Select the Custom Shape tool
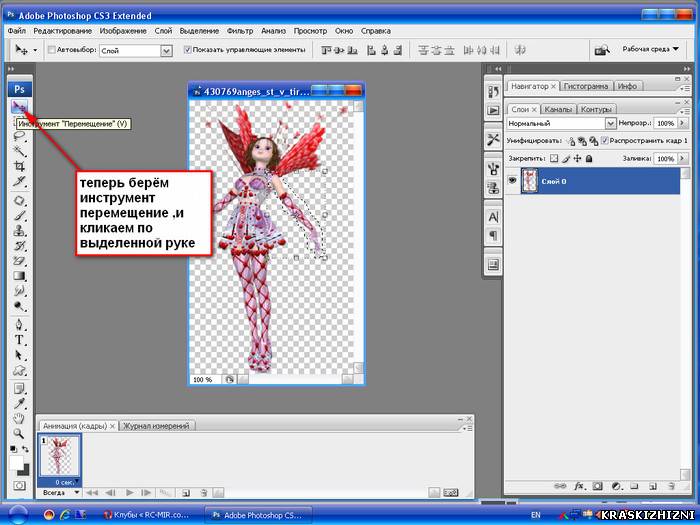The height and width of the screenshot is (525, 700). click(x=19, y=370)
